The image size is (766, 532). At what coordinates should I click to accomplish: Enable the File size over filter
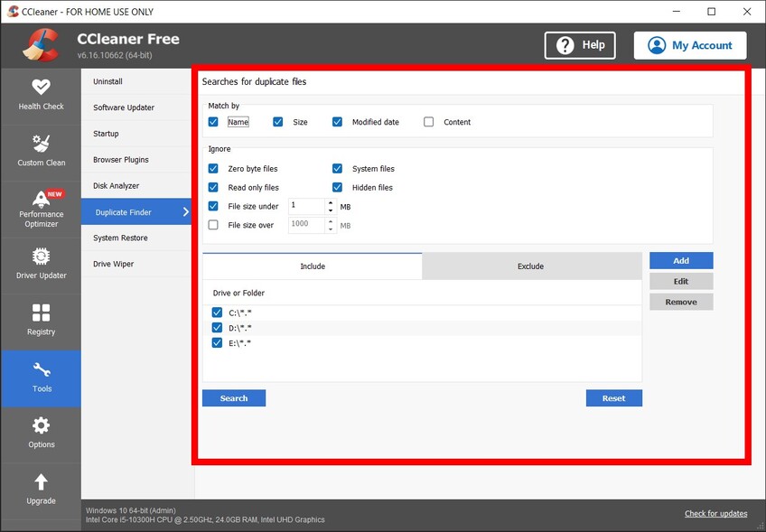click(x=212, y=224)
